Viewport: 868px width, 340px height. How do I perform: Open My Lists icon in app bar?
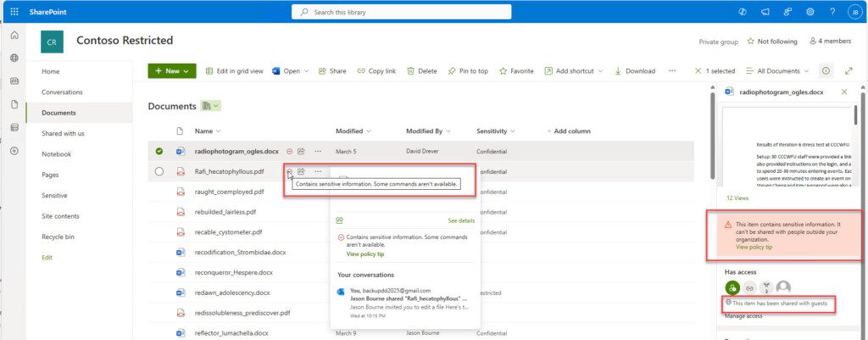(14, 127)
